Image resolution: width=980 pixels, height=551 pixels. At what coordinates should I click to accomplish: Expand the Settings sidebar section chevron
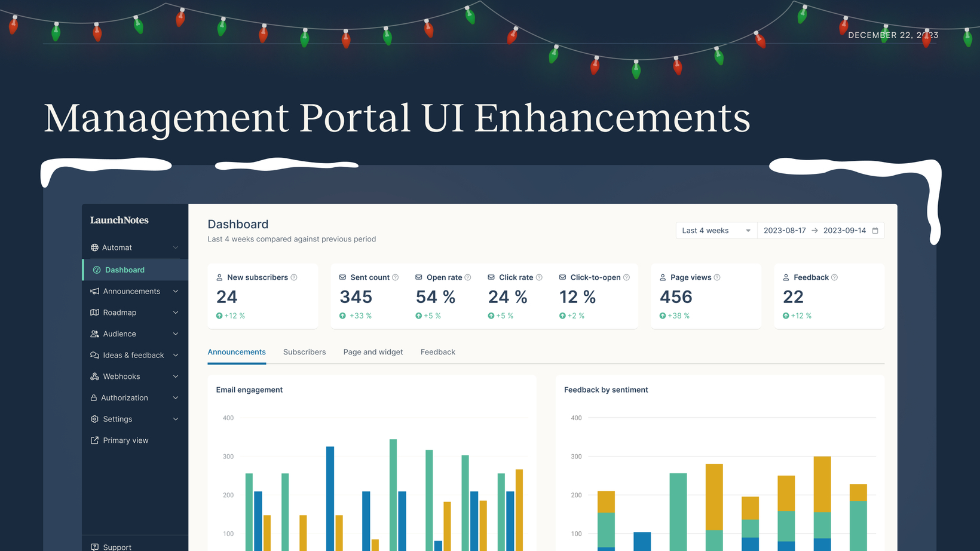(176, 419)
